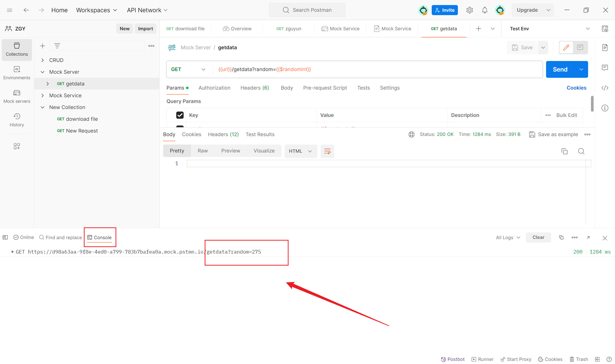
Task: Switch to the Overview tab
Action: [237, 29]
